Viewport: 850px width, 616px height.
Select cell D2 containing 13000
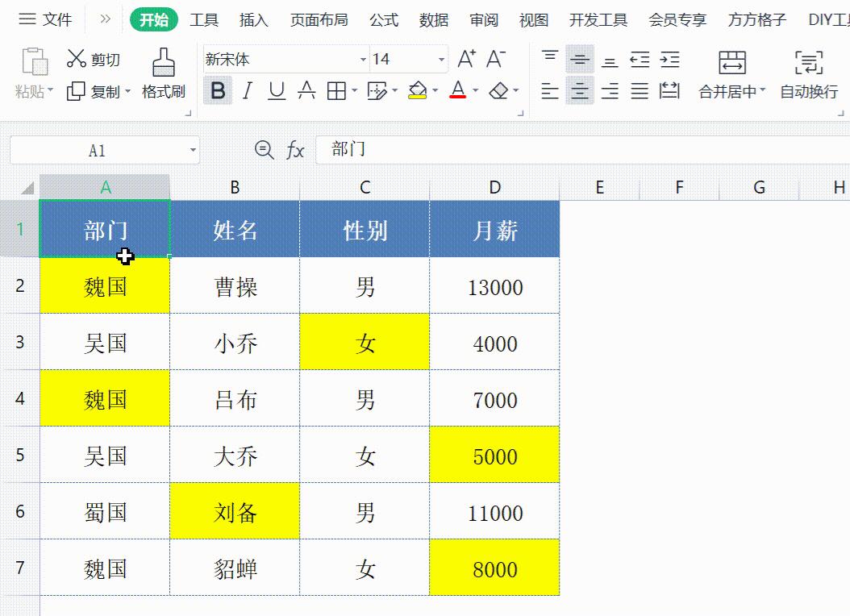494,286
